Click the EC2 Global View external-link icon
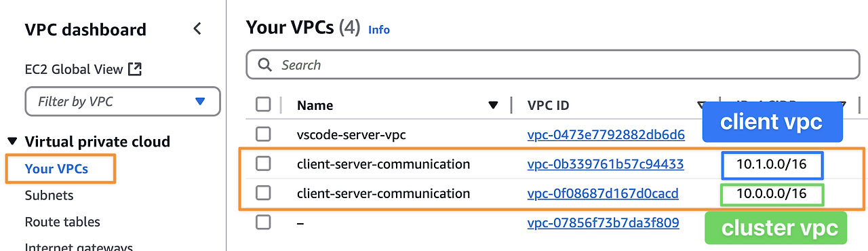Image resolution: width=868 pixels, height=251 pixels. tap(135, 69)
